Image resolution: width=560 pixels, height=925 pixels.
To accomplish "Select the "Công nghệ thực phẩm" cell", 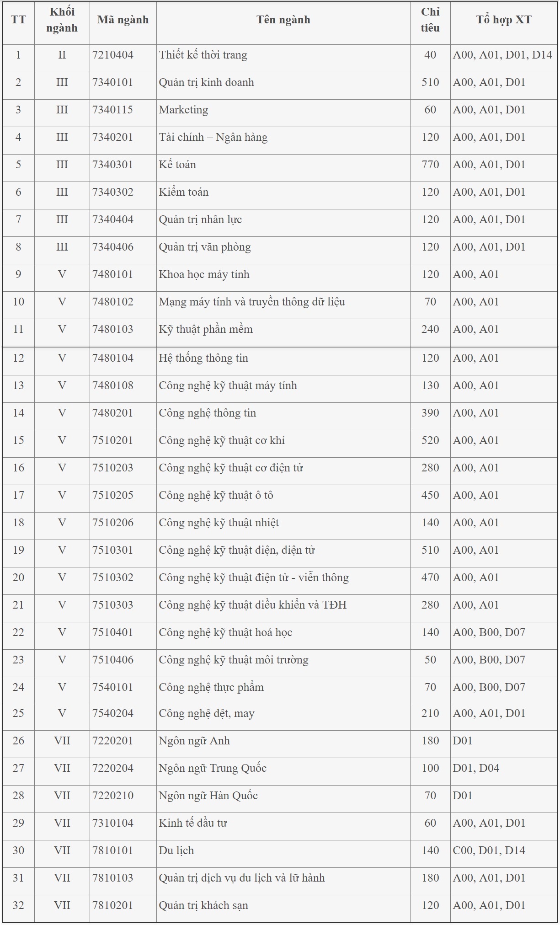I will [211, 688].
